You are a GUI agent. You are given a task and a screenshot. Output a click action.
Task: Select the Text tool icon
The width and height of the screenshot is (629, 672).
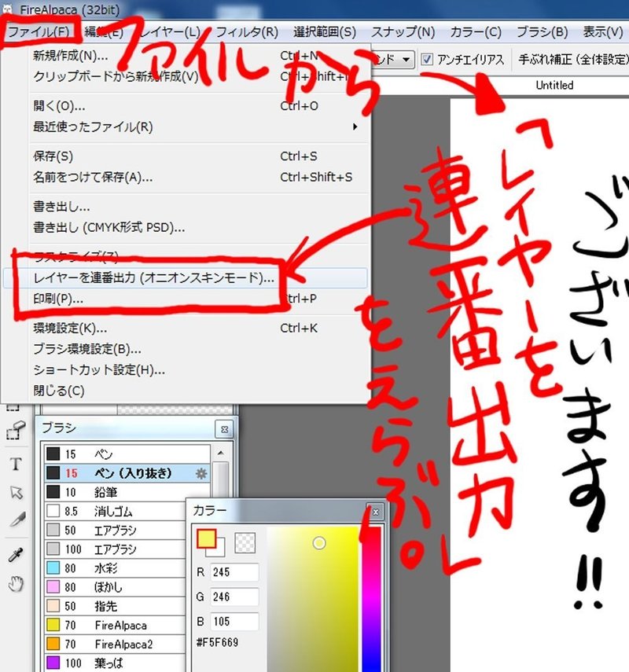coord(16,464)
